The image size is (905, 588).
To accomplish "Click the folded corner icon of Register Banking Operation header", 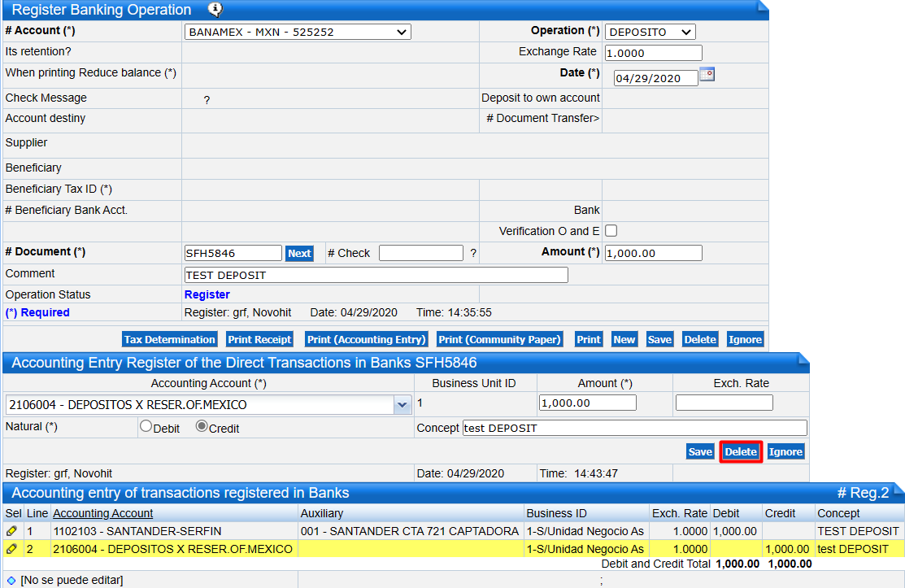I will pos(762,7).
